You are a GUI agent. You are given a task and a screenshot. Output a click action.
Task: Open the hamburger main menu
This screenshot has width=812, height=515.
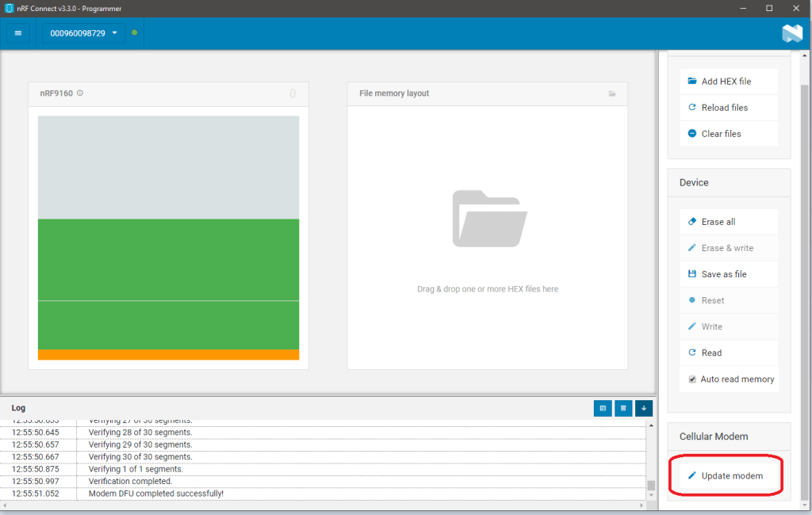click(x=18, y=33)
